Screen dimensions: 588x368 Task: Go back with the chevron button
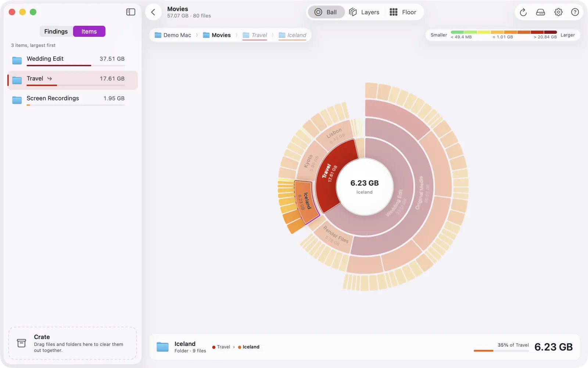click(153, 12)
